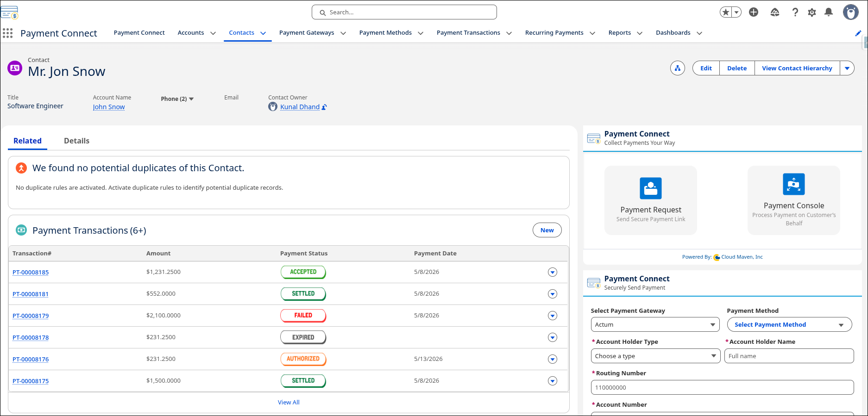The height and width of the screenshot is (416, 868).
Task: Expand the Dashboards tab chevron
Action: (699, 33)
